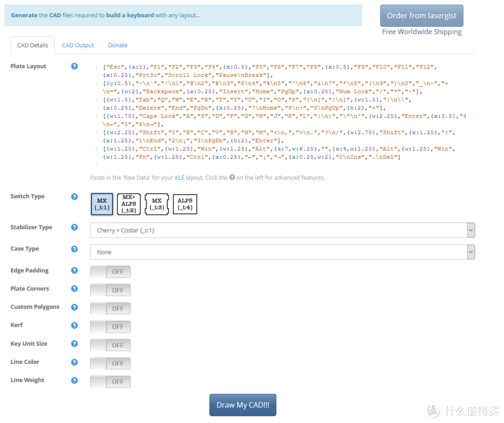This screenshot has height=423, width=504.
Task: Click Free Worldwide Shipping text
Action: pos(422,32)
